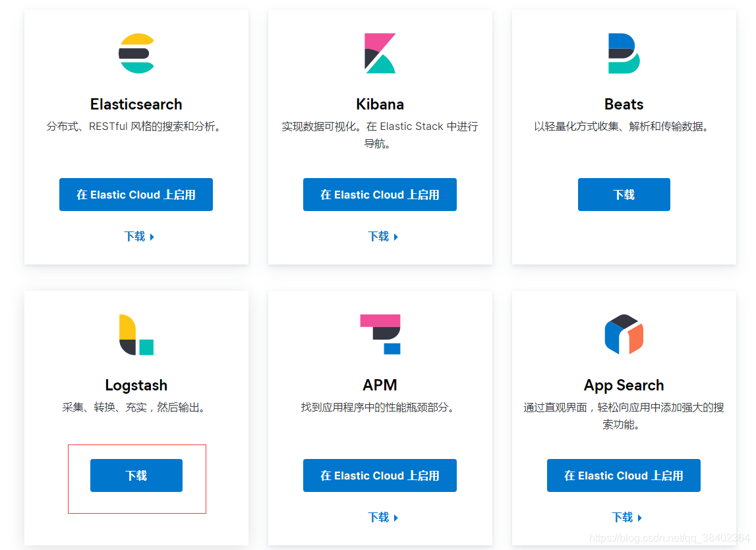
Task: Expand the Kibana 下载 arrow link
Action: 383,236
